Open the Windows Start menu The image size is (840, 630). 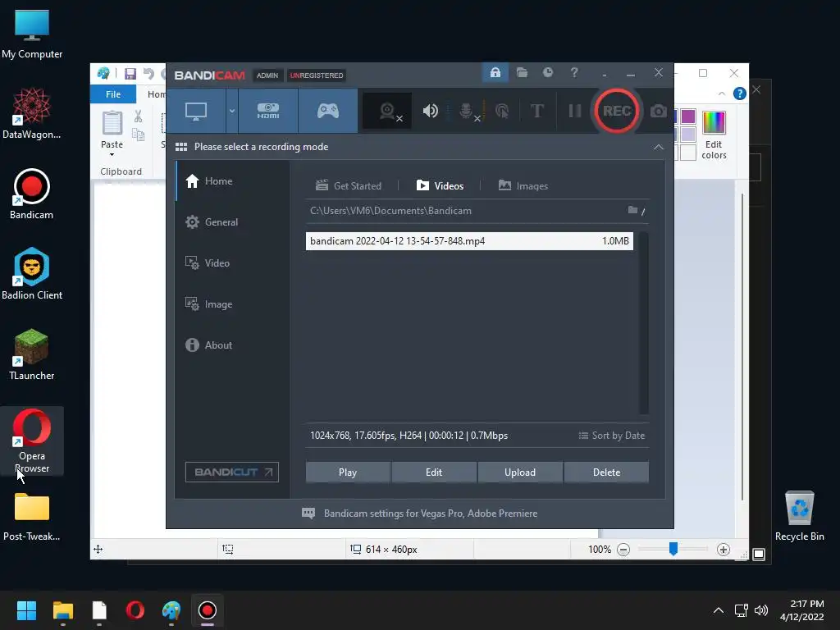point(26,610)
